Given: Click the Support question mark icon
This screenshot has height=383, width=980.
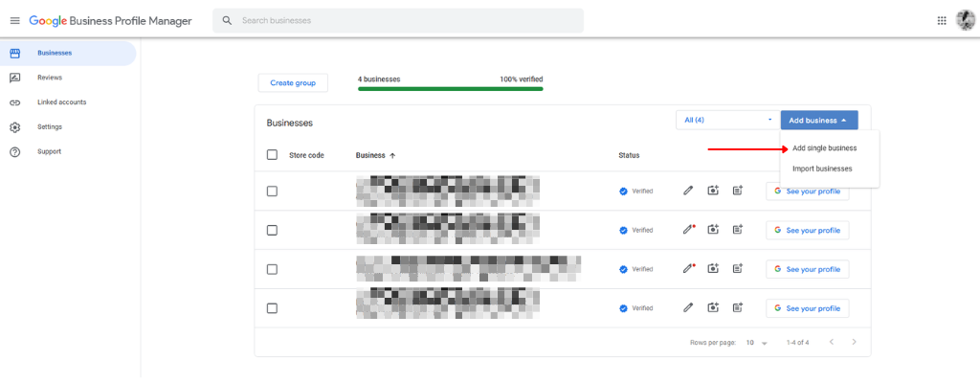Looking at the screenshot, I should click(15, 151).
